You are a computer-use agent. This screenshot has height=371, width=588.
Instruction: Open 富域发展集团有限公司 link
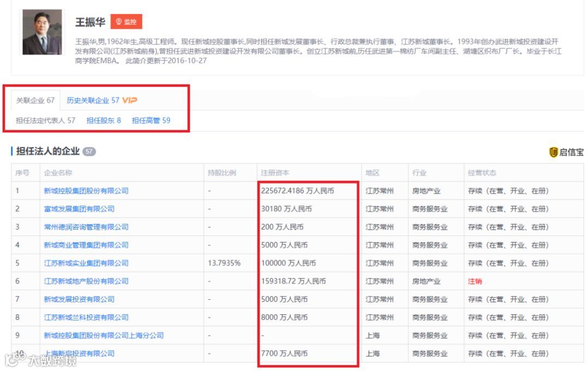(79, 209)
